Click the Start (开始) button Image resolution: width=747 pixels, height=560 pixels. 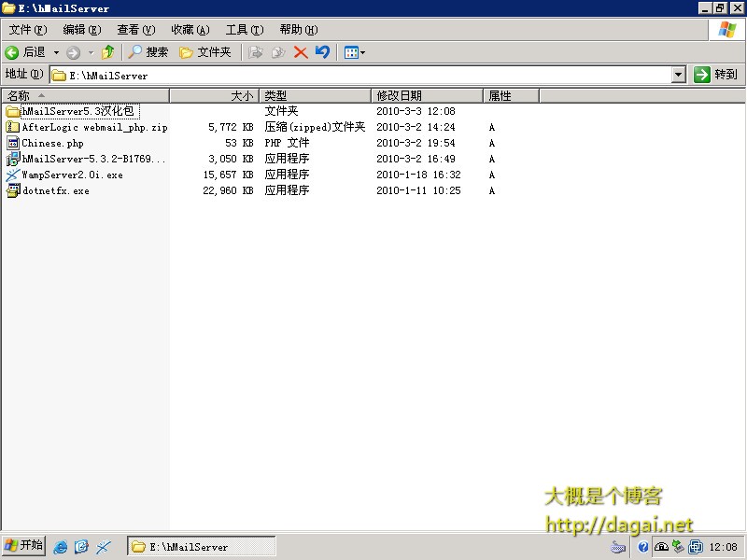pyautogui.click(x=24, y=546)
